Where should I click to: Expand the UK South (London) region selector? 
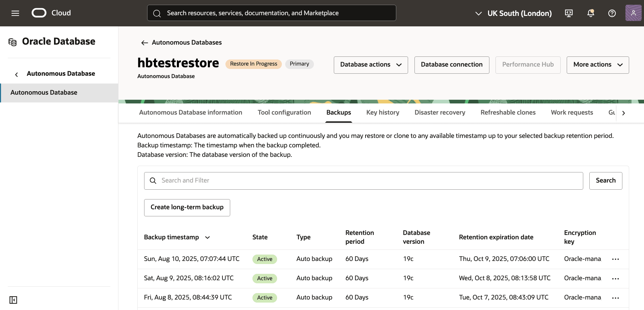coord(478,14)
